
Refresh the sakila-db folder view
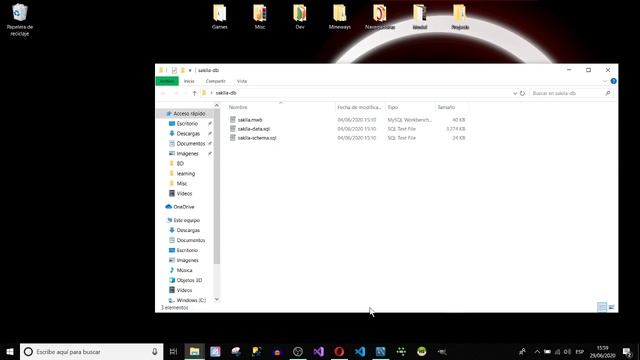(522, 93)
